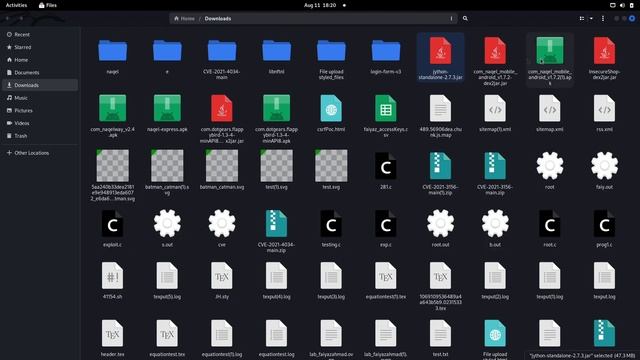Select csrfPoc.html file

coord(331,113)
